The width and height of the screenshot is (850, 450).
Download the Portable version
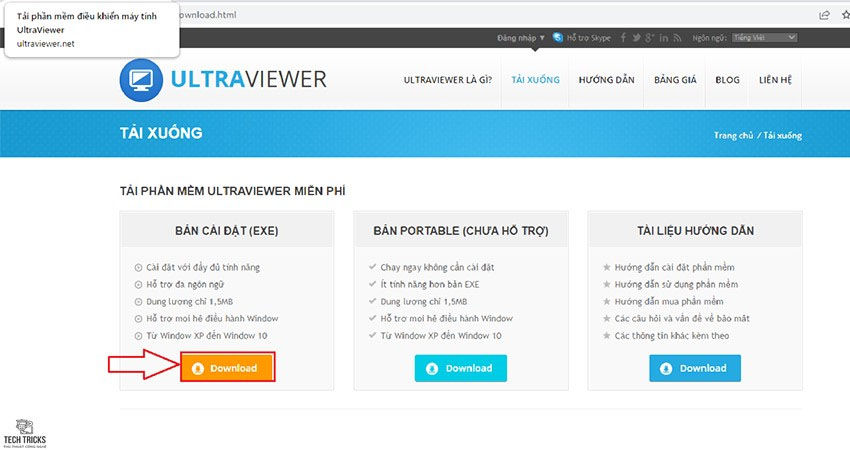pos(461,368)
